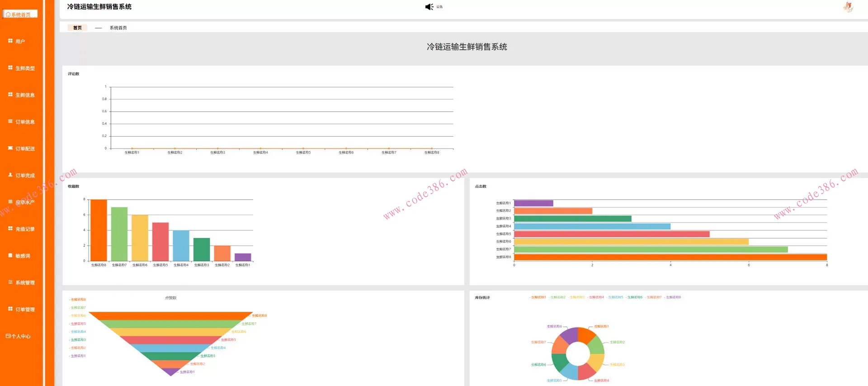Image resolution: width=868 pixels, height=386 pixels.
Task: Click the 首页 breadcrumb link
Action: (77, 28)
